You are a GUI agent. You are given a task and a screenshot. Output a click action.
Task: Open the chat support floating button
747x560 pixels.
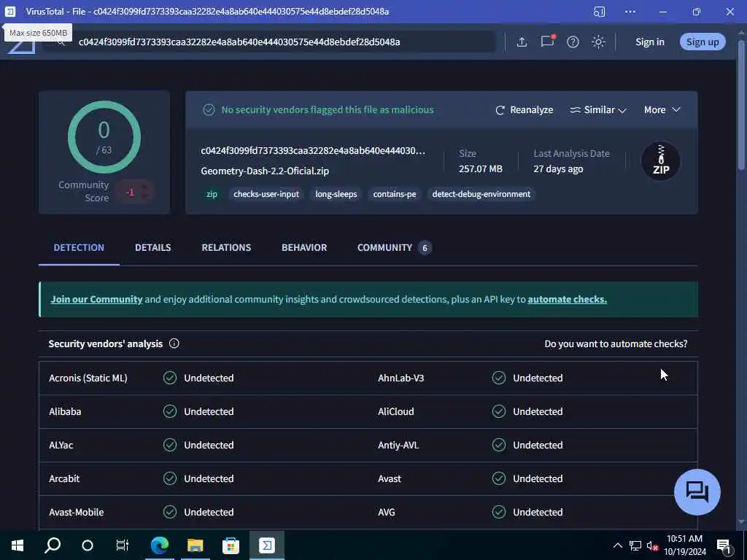[697, 492]
